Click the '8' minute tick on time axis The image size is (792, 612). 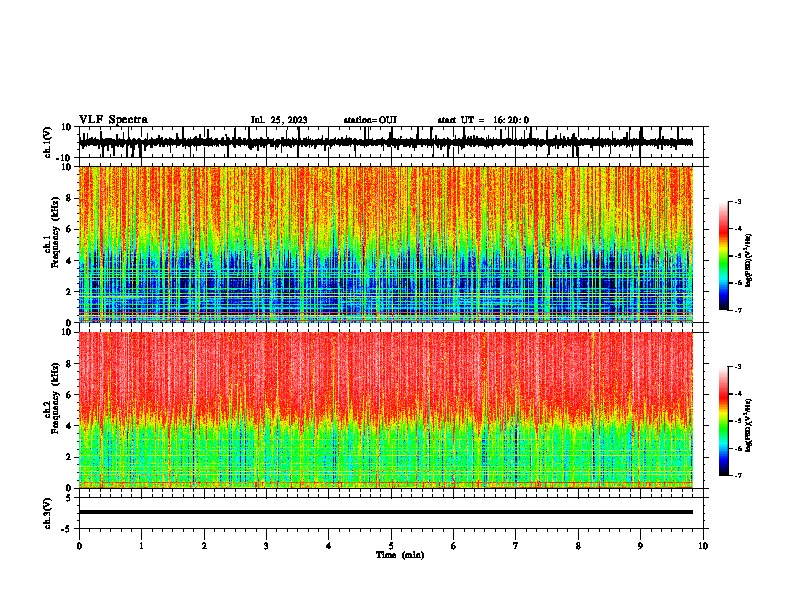coord(578,546)
